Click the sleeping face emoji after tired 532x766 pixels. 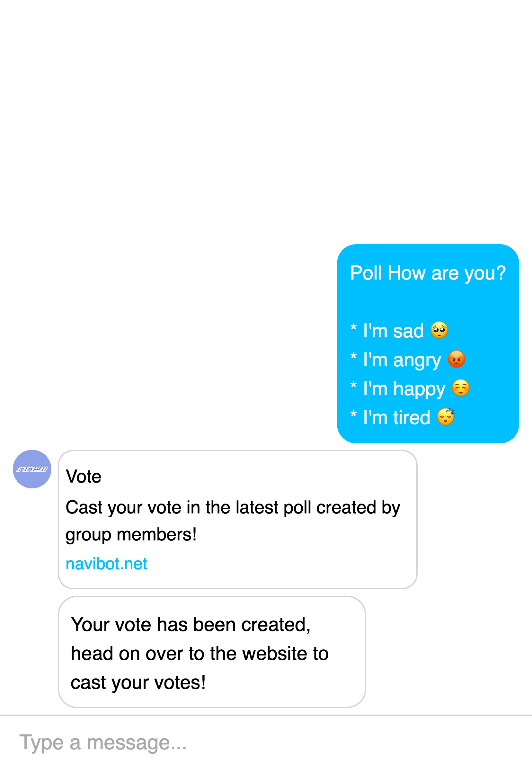446,417
